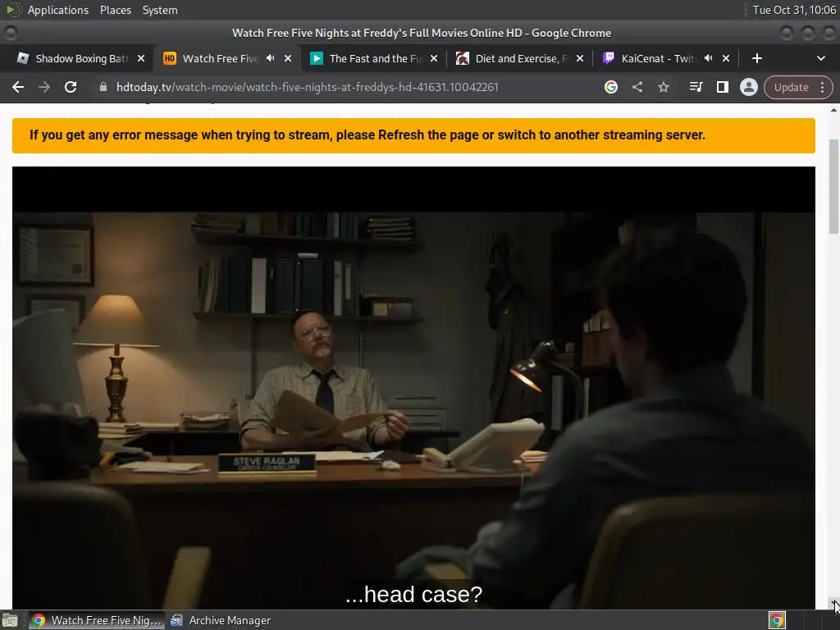The image size is (840, 630).
Task: Open Google search icon in address bar
Action: tap(610, 87)
